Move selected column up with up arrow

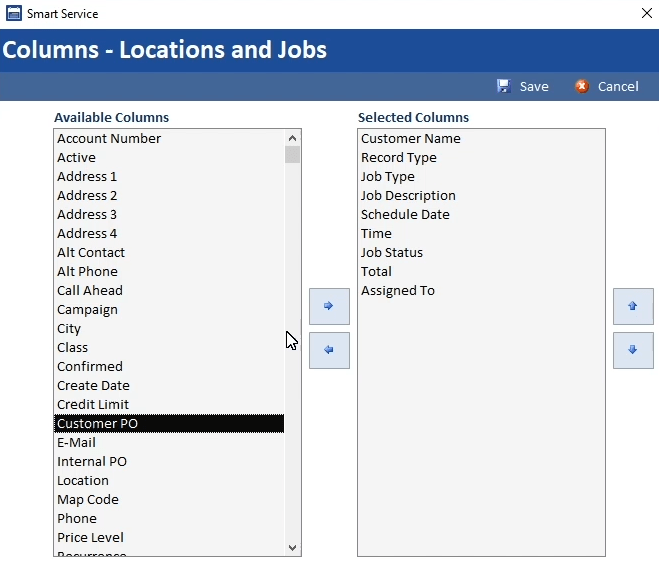pyautogui.click(x=633, y=306)
